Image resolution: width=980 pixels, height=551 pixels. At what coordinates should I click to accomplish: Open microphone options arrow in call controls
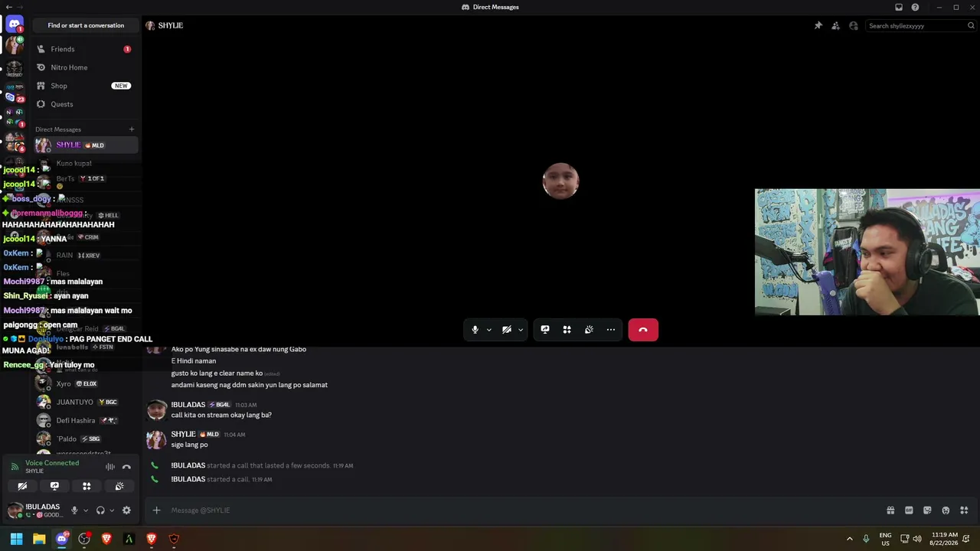pos(489,330)
